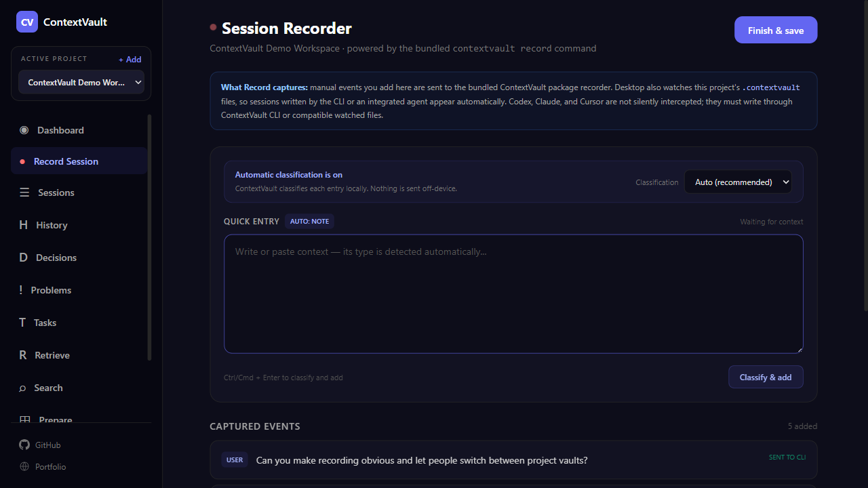Click the Finish & save button
Screen dimensions: 868x488
tap(776, 30)
